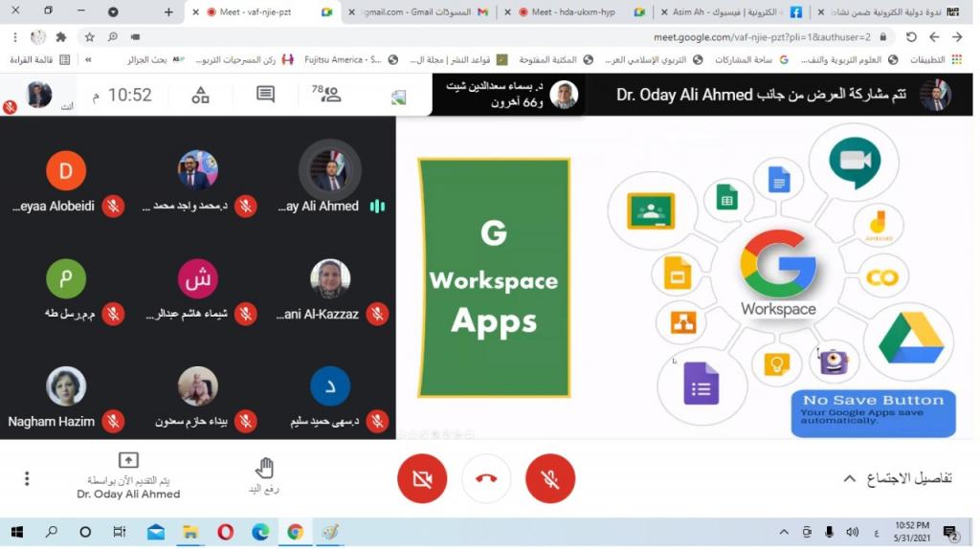
Task: Hang up with the red phone button
Action: [x=486, y=478]
